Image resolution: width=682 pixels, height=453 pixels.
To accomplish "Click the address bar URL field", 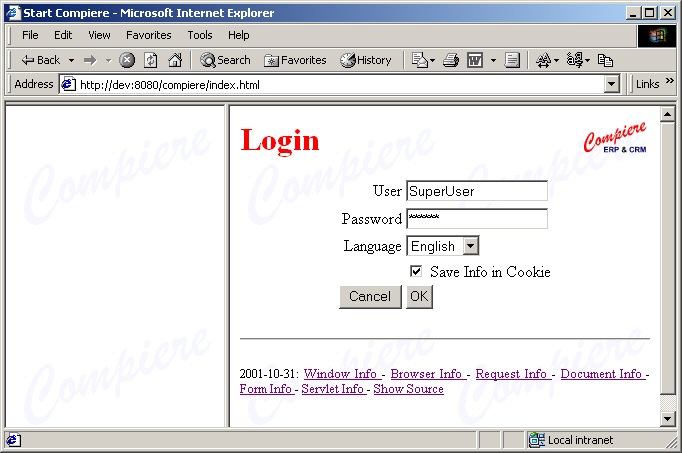I will coord(341,84).
